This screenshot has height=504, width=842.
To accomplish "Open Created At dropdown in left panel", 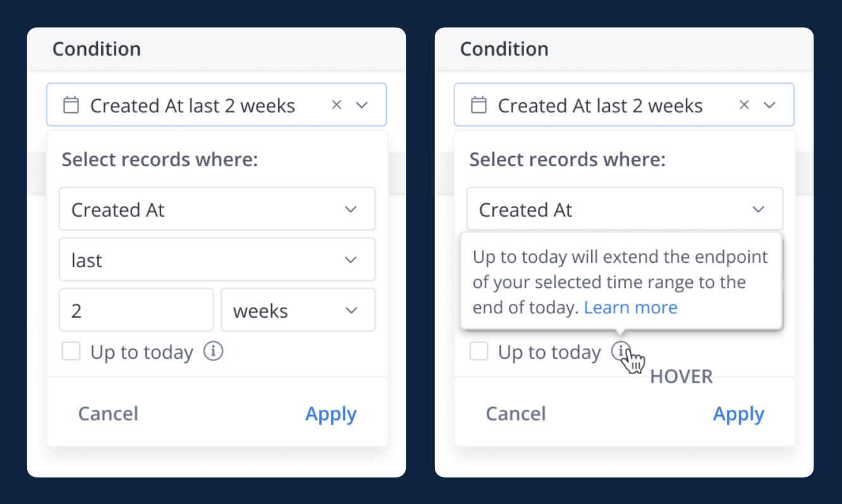I will coord(217,209).
